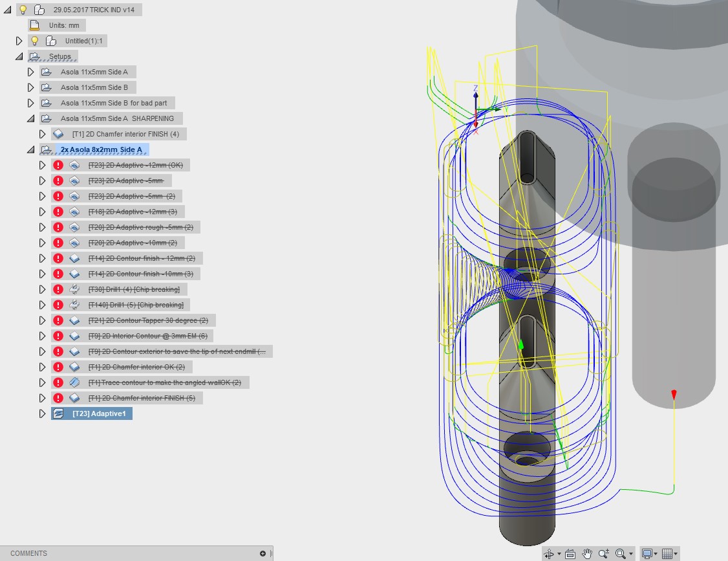
Task: Activate the Zoom tool
Action: tap(604, 554)
